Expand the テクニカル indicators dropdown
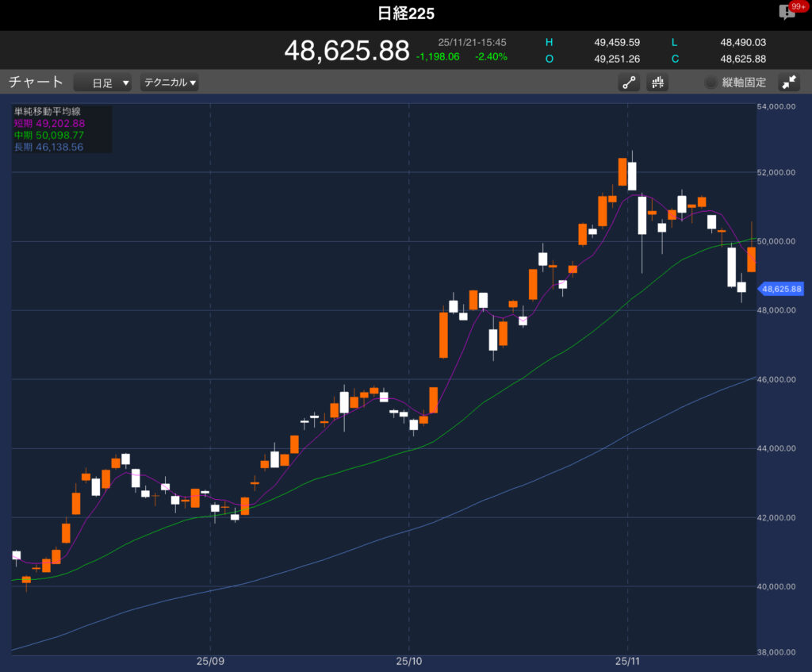The width and height of the screenshot is (812, 672). pyautogui.click(x=170, y=83)
